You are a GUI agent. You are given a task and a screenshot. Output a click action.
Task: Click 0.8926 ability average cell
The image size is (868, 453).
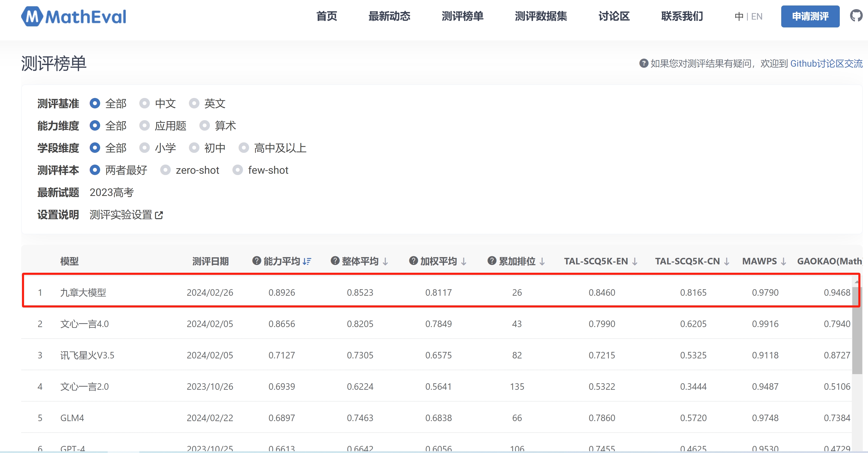[282, 292]
